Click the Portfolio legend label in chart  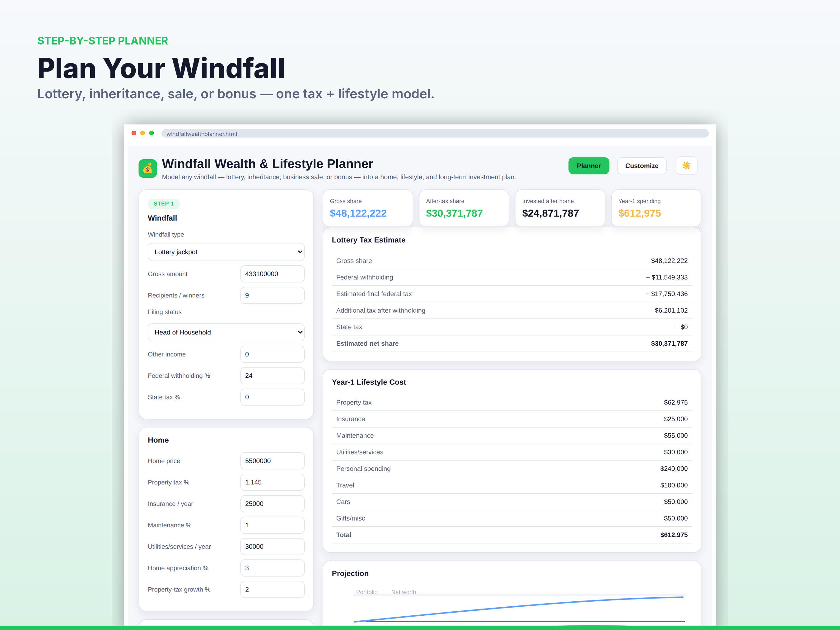(x=366, y=592)
